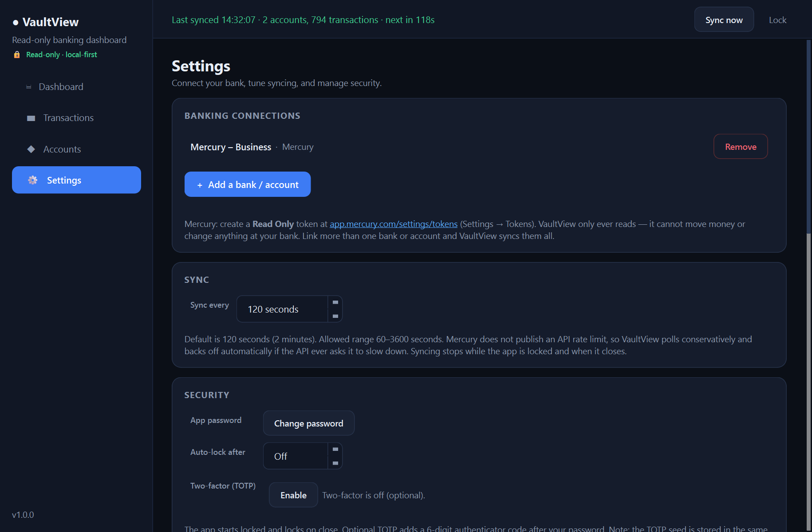Click the SYNC section heading
The height and width of the screenshot is (532, 812).
pyautogui.click(x=197, y=280)
